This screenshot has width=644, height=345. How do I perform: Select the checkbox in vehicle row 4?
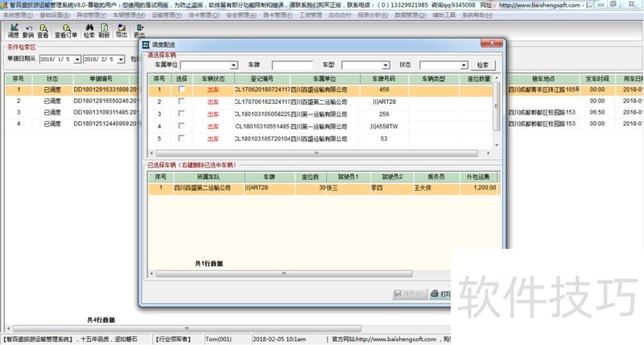181,127
